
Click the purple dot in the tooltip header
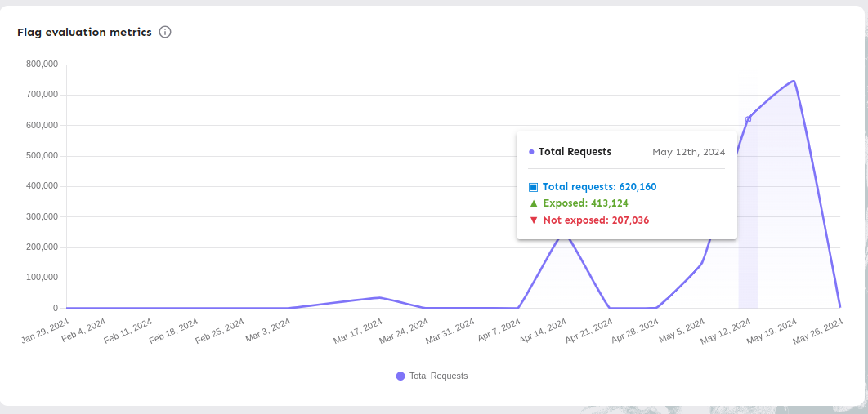click(531, 152)
